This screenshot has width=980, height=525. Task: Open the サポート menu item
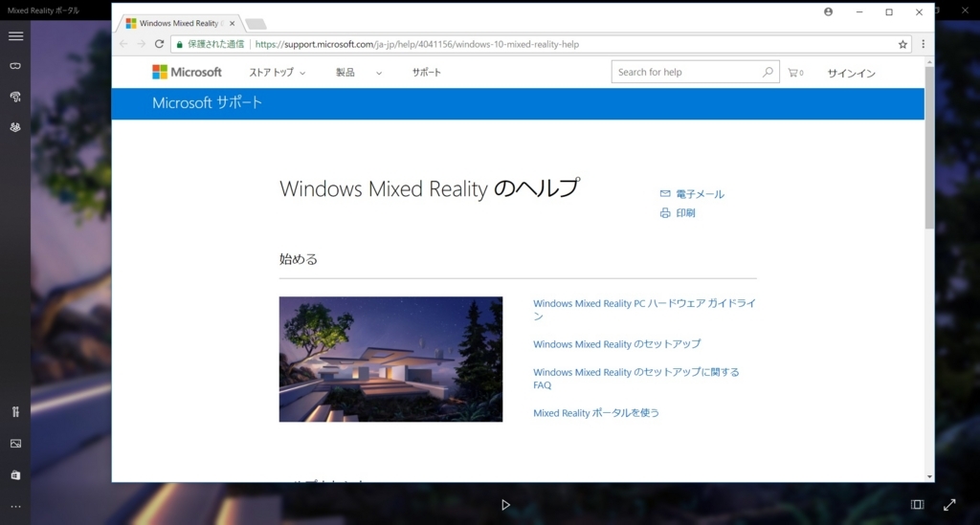(426, 73)
